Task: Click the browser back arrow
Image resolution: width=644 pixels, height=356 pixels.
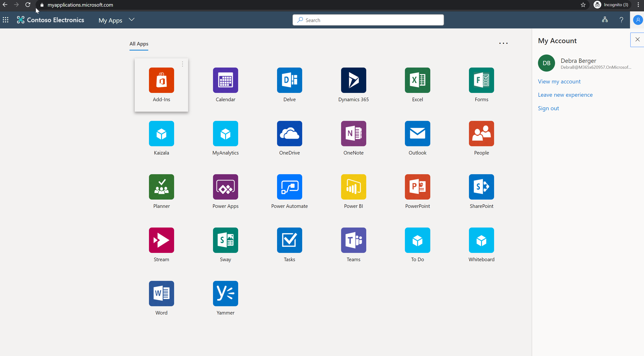Action: [5, 5]
